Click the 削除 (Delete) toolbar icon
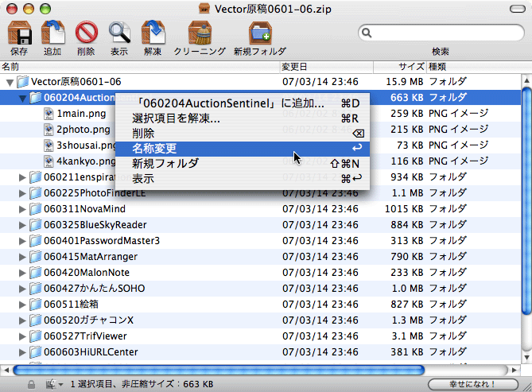The height and width of the screenshot is (392, 532). 86,33
